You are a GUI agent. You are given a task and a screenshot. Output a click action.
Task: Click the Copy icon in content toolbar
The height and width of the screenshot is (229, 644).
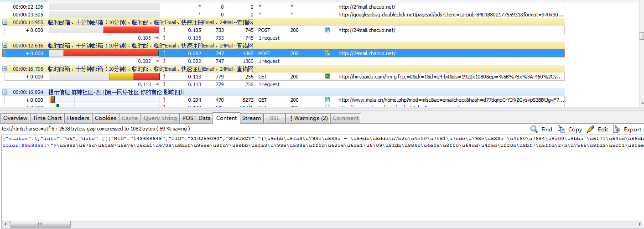561,129
